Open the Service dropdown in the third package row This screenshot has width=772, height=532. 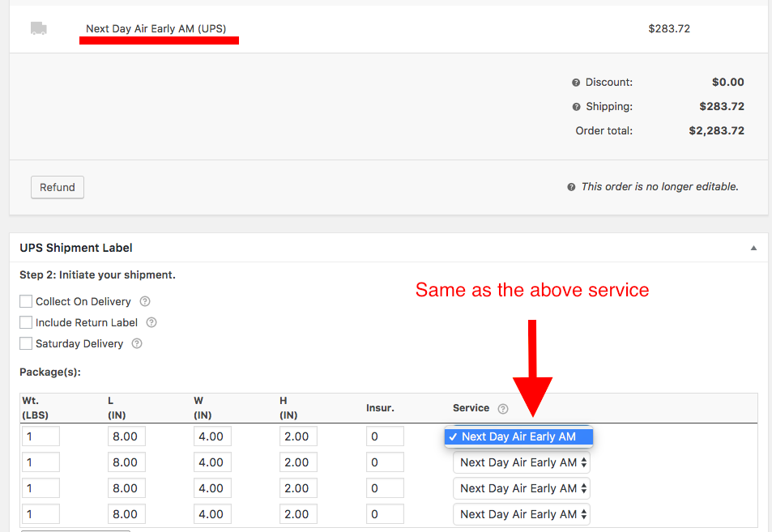[522, 488]
